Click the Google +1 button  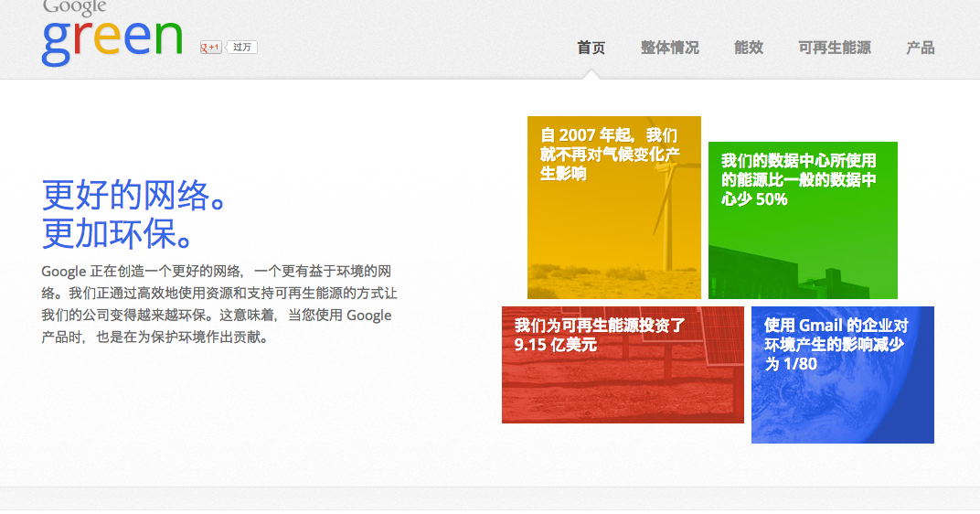point(210,47)
